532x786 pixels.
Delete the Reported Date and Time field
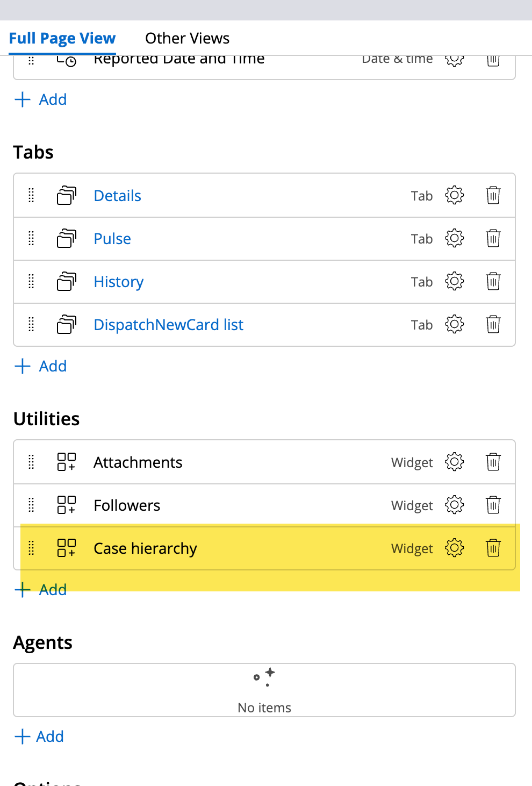pos(493,60)
